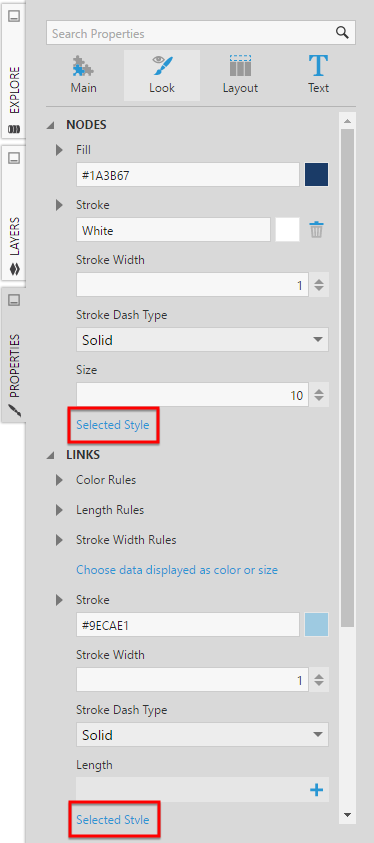Image resolution: width=374 pixels, height=843 pixels.
Task: Click the search magnifier icon
Action: (342, 33)
